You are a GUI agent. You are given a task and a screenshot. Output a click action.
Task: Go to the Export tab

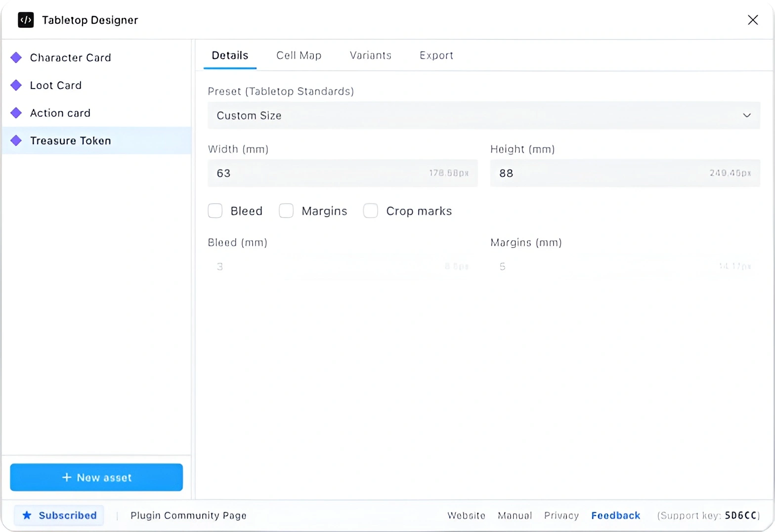click(436, 55)
